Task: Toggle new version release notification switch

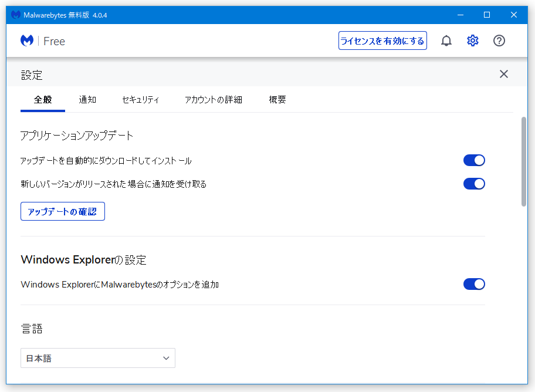Action: point(474,184)
